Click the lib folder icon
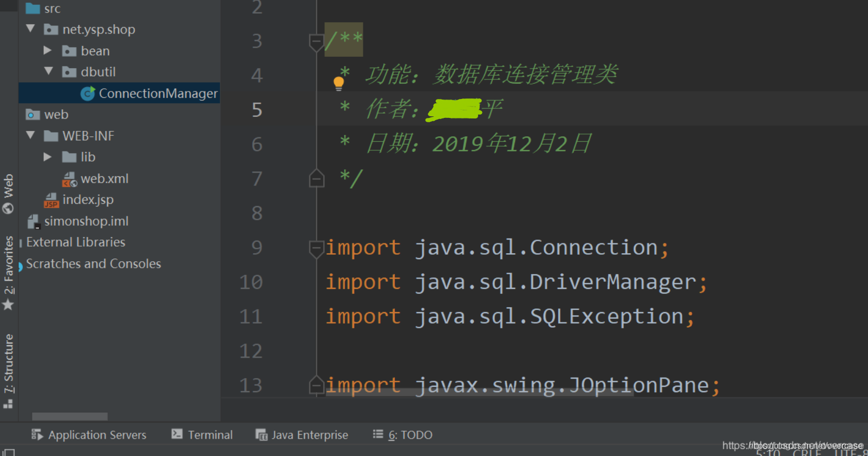This screenshot has width=868, height=456. [69, 157]
